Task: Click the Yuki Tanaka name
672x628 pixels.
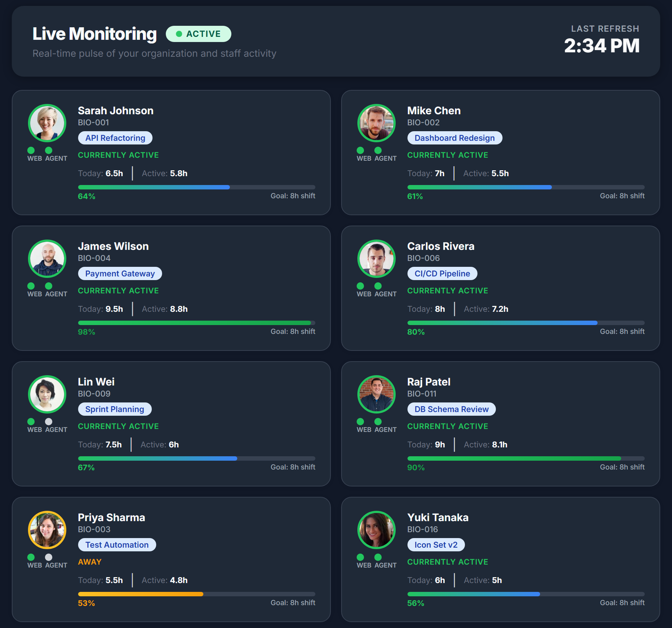Action: [438, 517]
